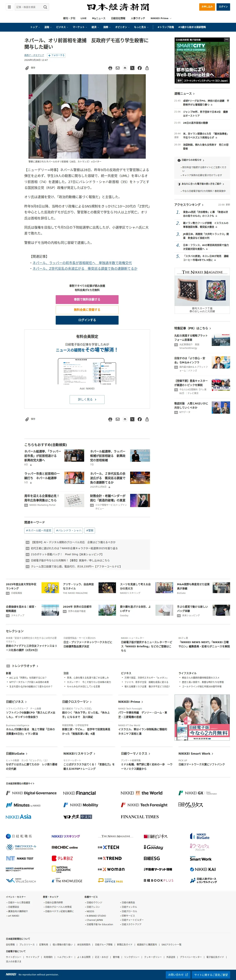Click the X icon below the member-only box
The image size is (236, 980).
click(x=133, y=419)
